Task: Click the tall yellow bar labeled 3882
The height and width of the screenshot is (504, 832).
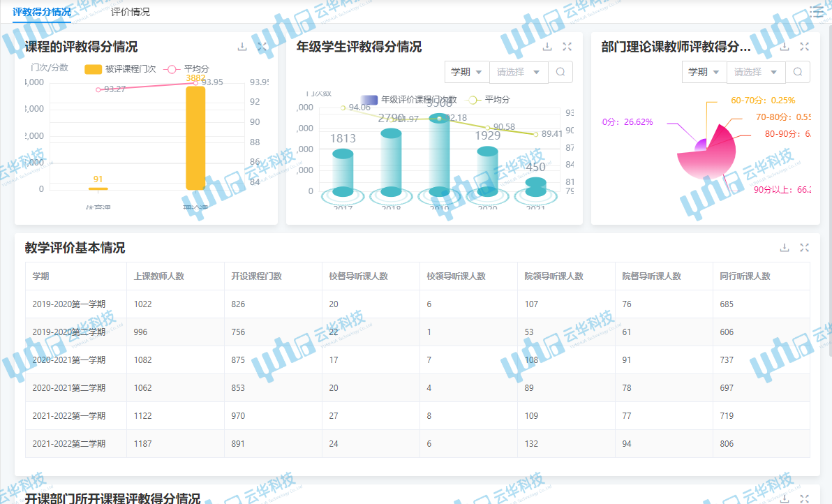Action: (195, 138)
